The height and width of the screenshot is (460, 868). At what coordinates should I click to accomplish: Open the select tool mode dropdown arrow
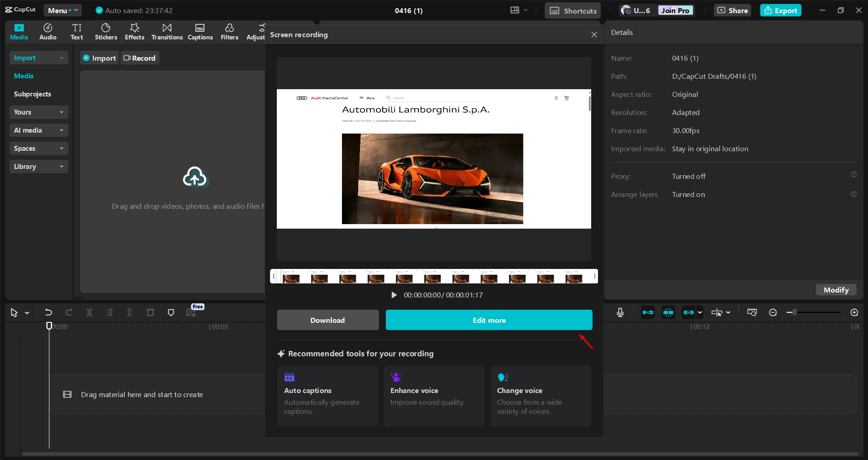click(x=27, y=313)
